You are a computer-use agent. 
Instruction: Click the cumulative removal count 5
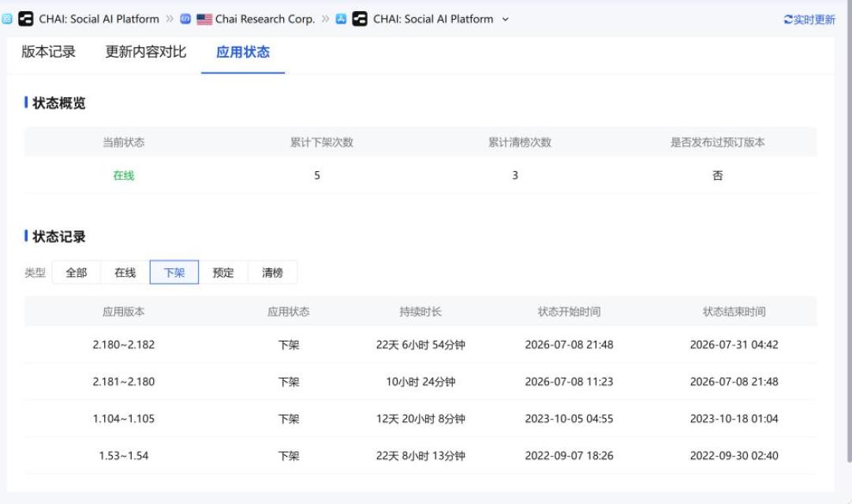pyautogui.click(x=317, y=175)
